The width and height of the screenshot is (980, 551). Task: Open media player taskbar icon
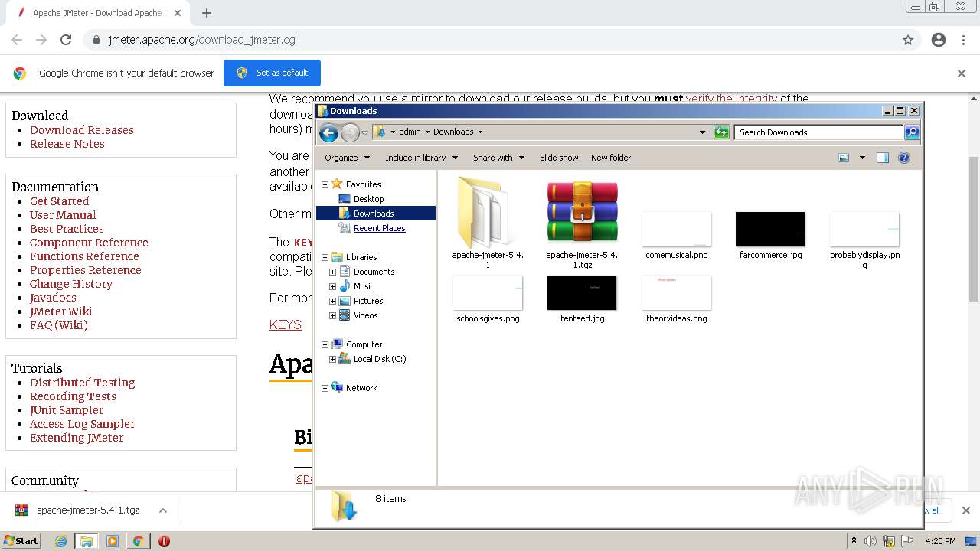tap(113, 541)
